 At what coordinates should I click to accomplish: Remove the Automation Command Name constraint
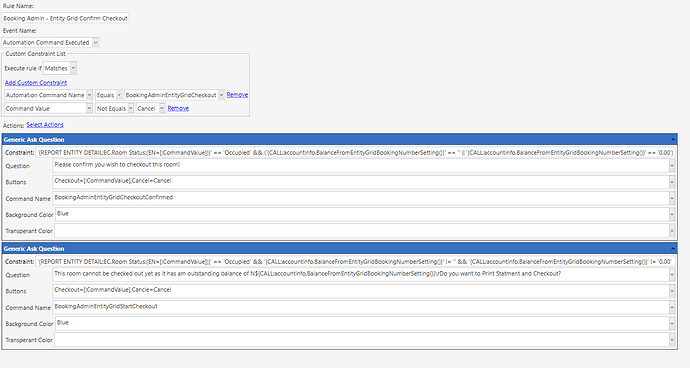(x=237, y=95)
